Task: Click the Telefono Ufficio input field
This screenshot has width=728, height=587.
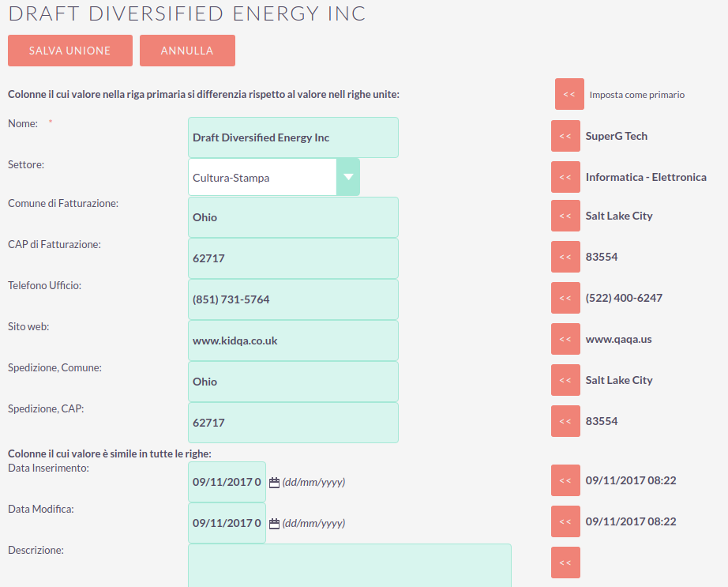Action: coord(294,299)
